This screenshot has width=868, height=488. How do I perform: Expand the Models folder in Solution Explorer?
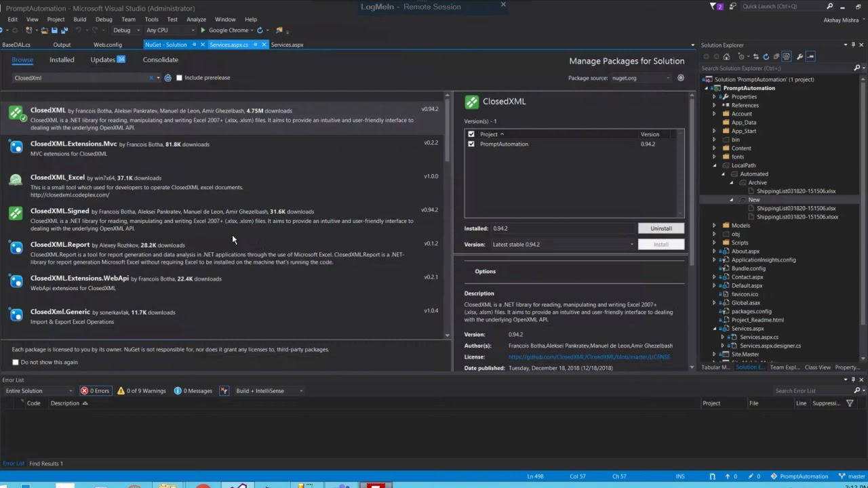[x=714, y=226]
